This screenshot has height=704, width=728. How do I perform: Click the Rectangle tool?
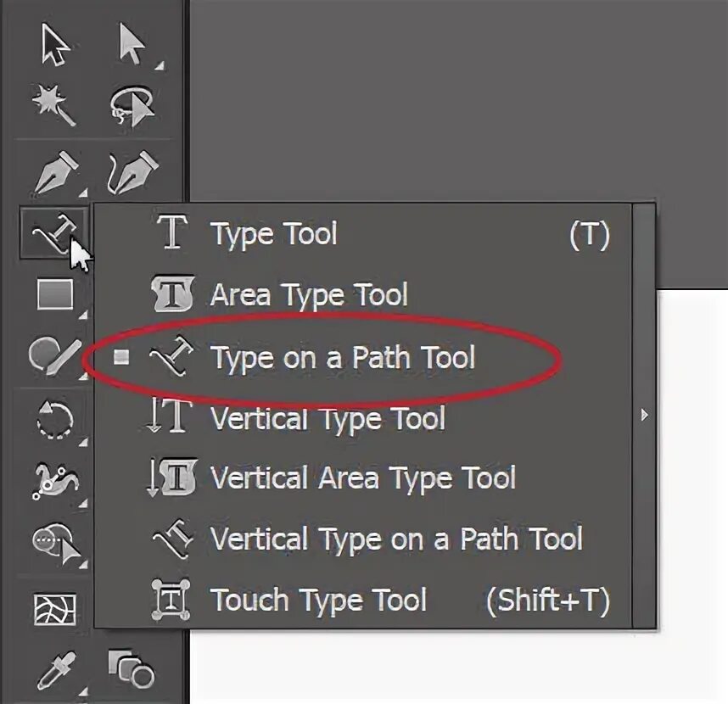[x=55, y=293]
